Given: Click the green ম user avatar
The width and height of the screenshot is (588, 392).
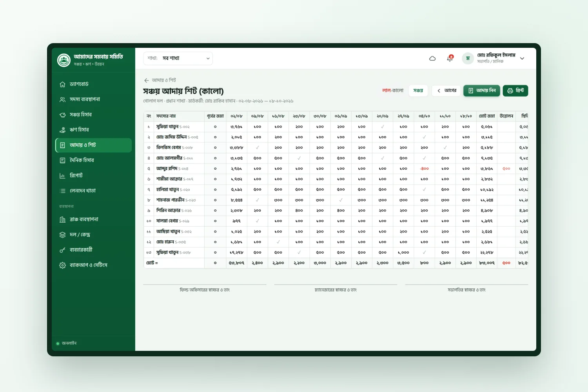Looking at the screenshot, I should pos(468,58).
